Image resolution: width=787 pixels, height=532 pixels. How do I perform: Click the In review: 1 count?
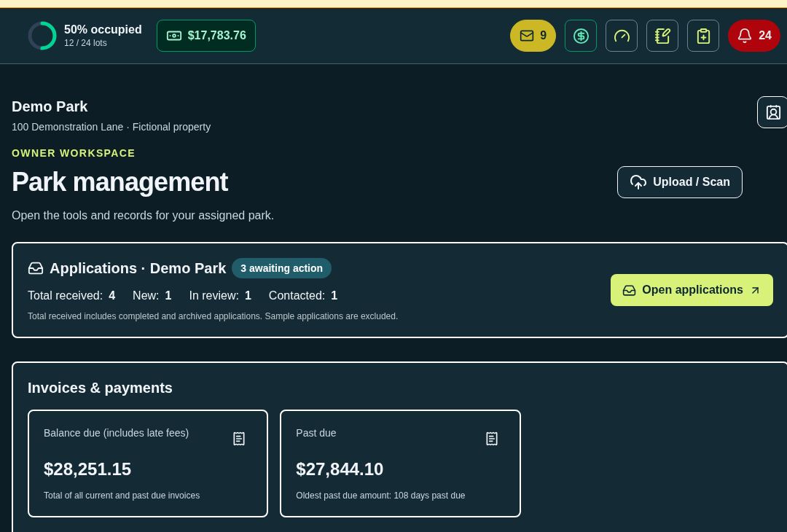[x=220, y=296]
